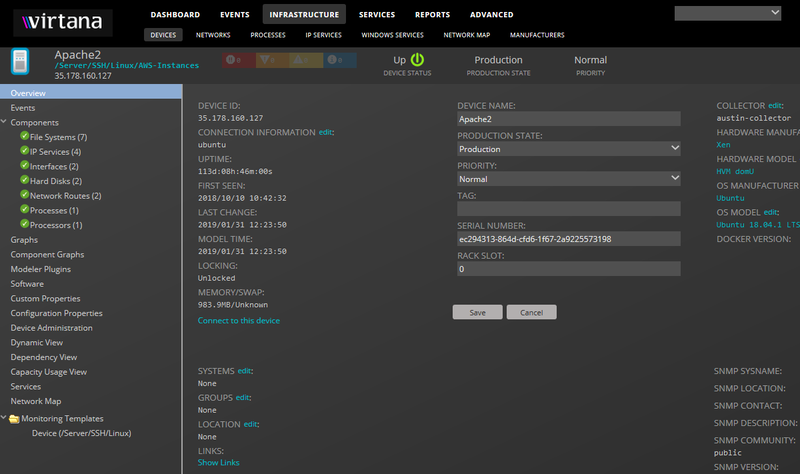This screenshot has height=474, width=800.
Task: Open the /Server/SSH/Linux/AWS-Instances class path
Action: (127, 65)
